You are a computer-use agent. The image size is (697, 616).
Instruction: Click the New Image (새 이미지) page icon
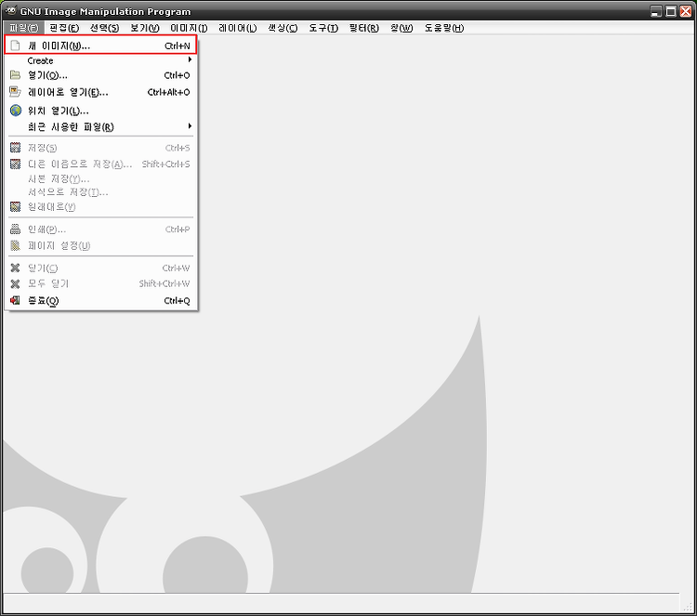tap(15, 46)
